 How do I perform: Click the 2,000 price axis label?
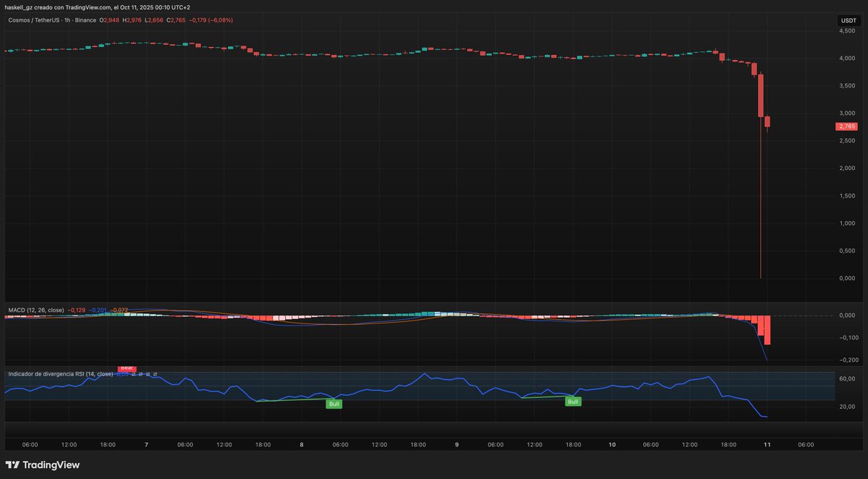pos(847,168)
